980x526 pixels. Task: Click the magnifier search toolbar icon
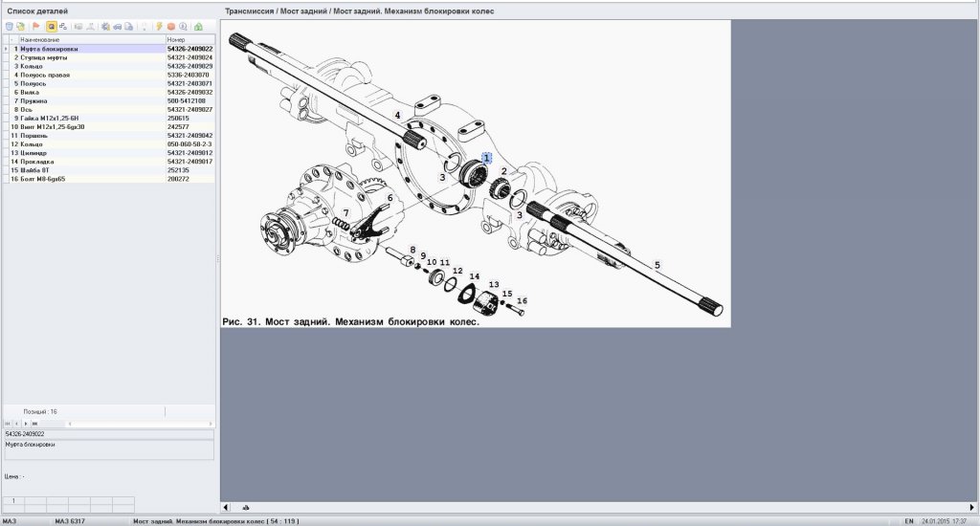point(183,26)
